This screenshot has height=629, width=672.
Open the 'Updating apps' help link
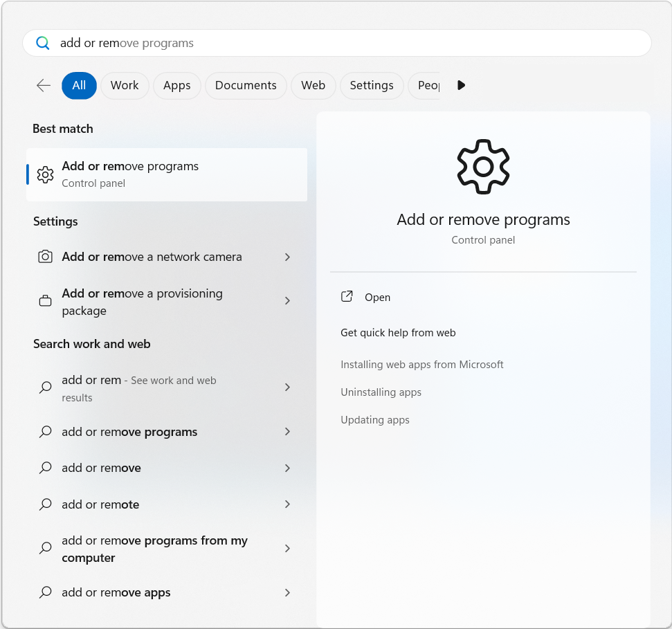tap(374, 420)
